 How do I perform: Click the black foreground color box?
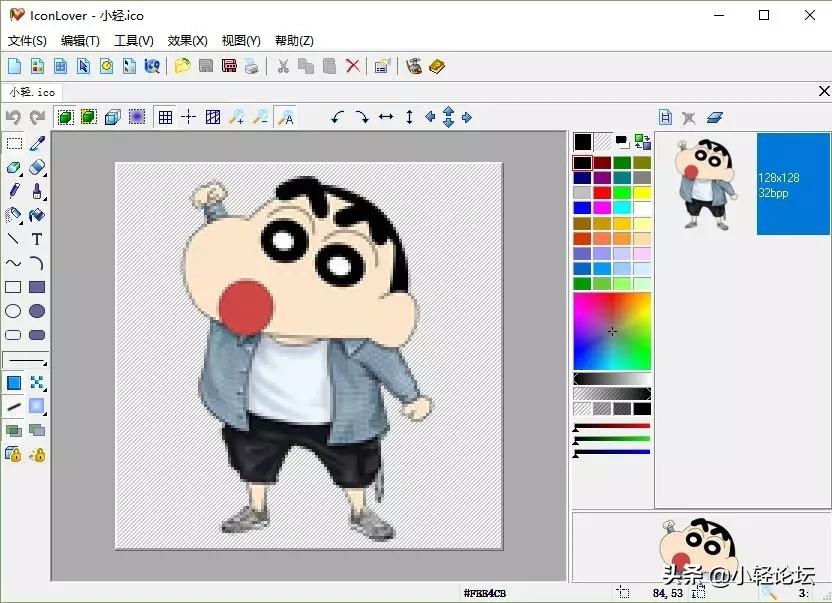(x=583, y=142)
